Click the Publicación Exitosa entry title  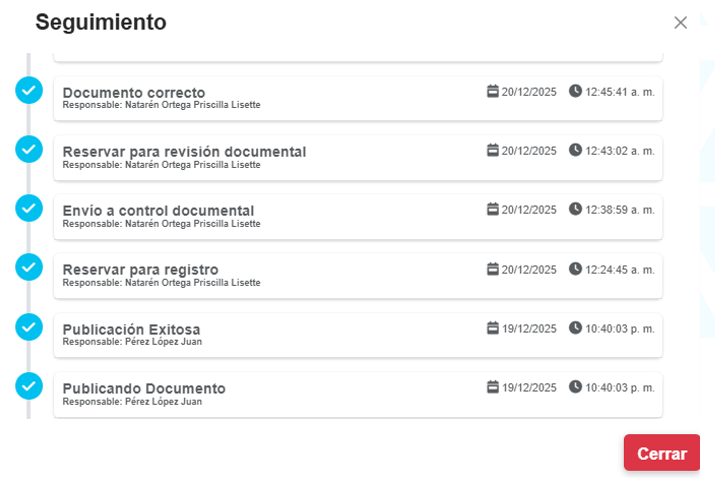[131, 329]
